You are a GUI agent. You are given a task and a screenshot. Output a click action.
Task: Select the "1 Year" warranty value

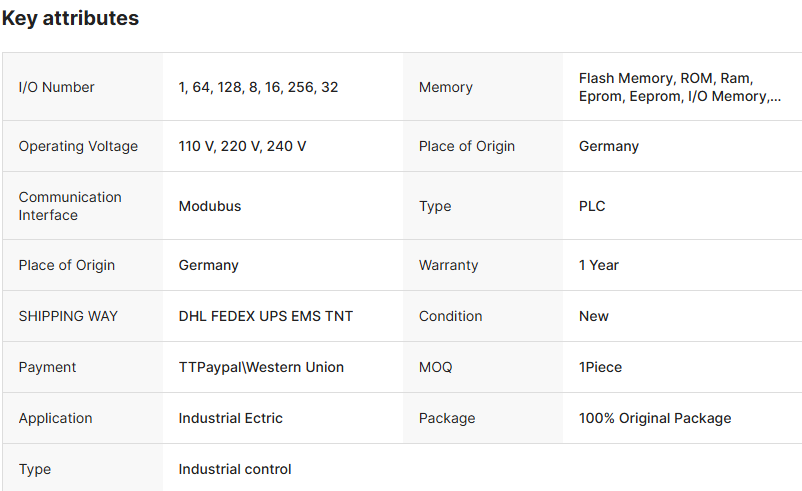(598, 265)
